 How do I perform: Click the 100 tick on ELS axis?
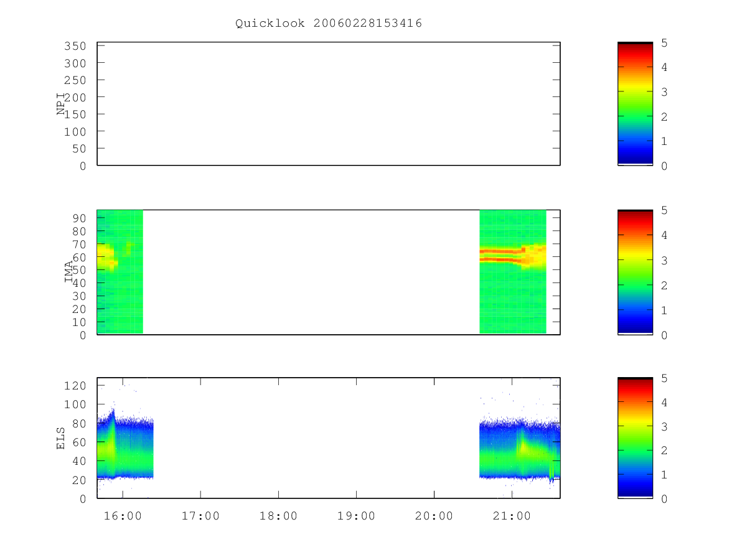(75, 404)
